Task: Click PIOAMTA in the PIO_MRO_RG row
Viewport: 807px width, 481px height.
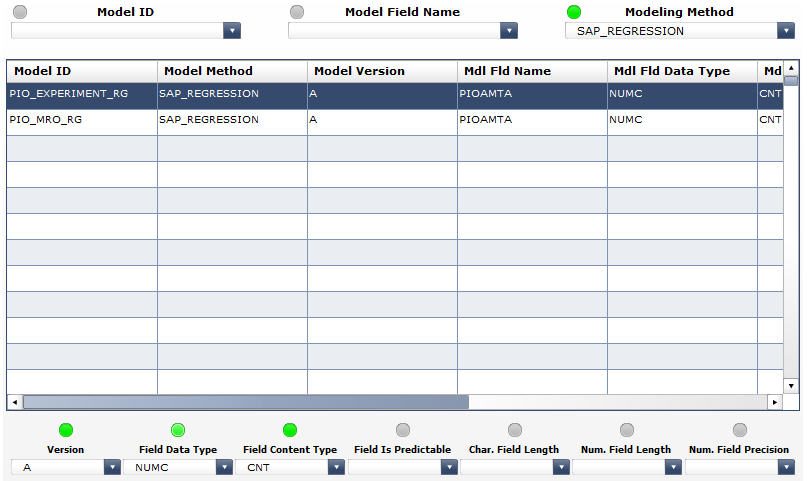Action: pos(532,122)
